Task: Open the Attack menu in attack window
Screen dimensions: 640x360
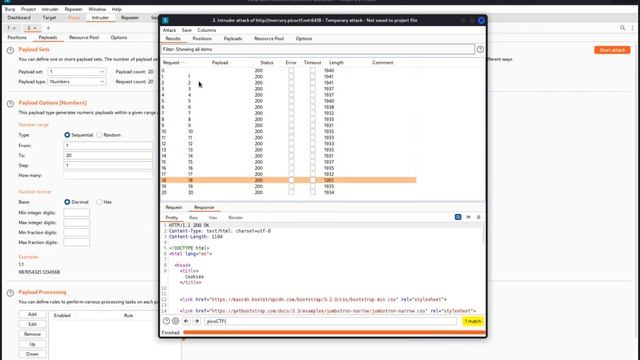Action: (169, 30)
